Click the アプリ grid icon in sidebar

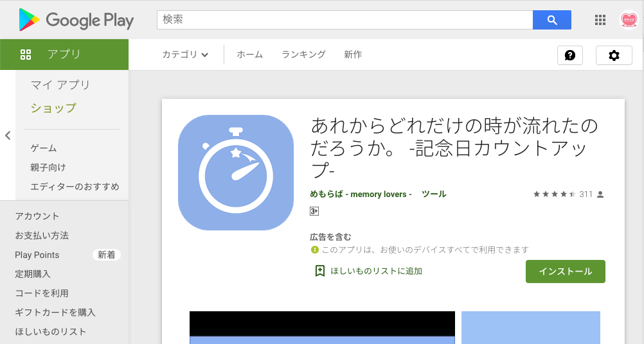[x=26, y=55]
